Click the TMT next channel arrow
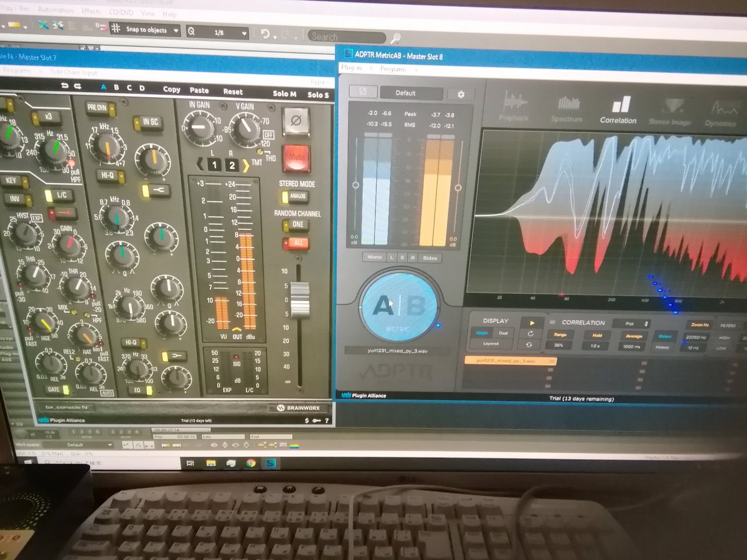The height and width of the screenshot is (560, 747). click(x=245, y=165)
